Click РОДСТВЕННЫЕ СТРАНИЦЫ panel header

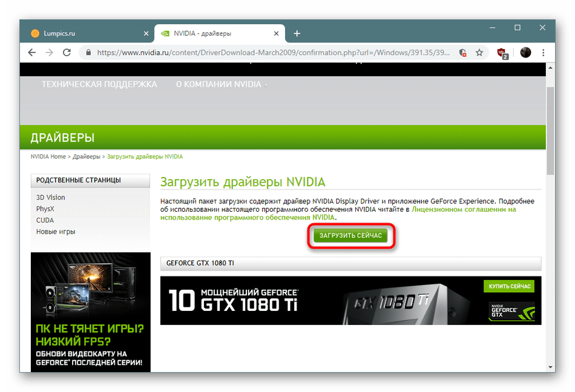[90, 180]
